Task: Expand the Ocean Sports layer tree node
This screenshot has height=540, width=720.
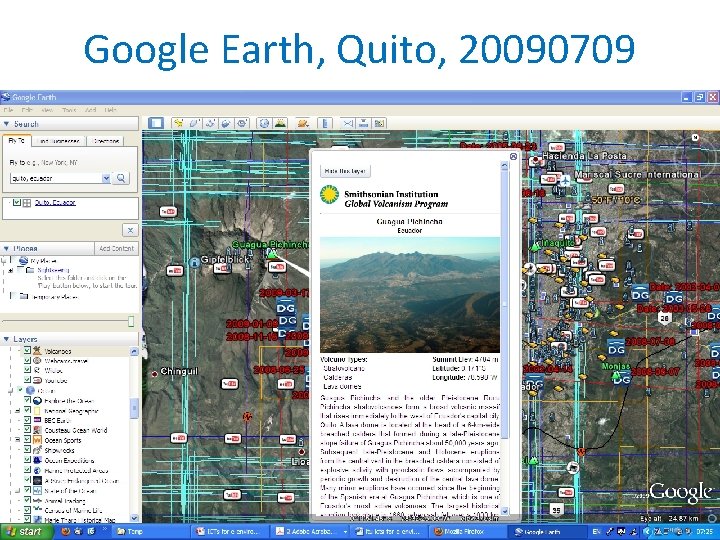Action: pyautogui.click(x=17, y=439)
